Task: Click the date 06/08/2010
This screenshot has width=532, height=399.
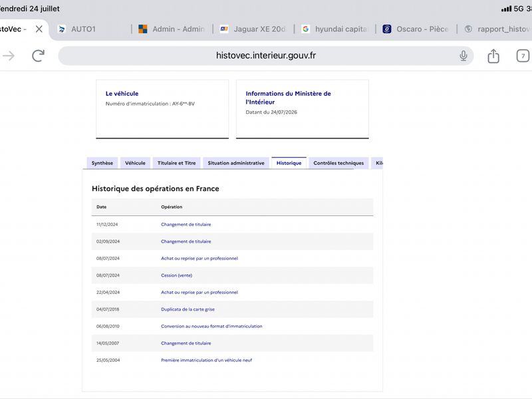Action: pyautogui.click(x=108, y=327)
